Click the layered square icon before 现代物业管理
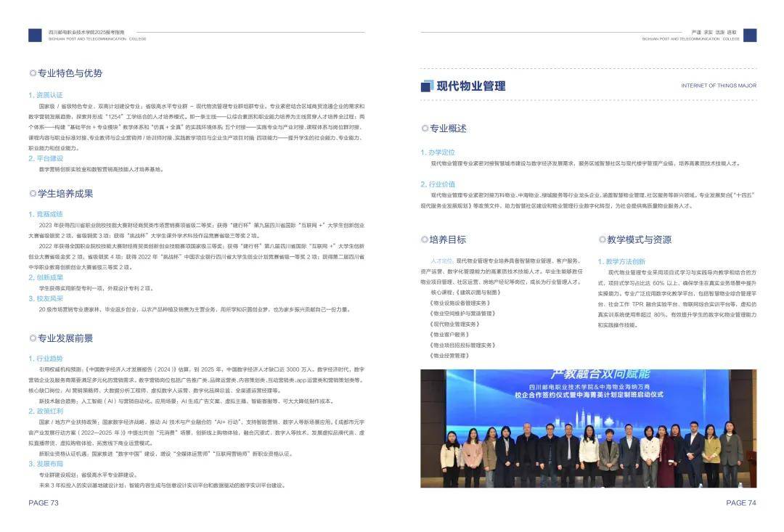This screenshot has height=532, width=784. point(427,86)
